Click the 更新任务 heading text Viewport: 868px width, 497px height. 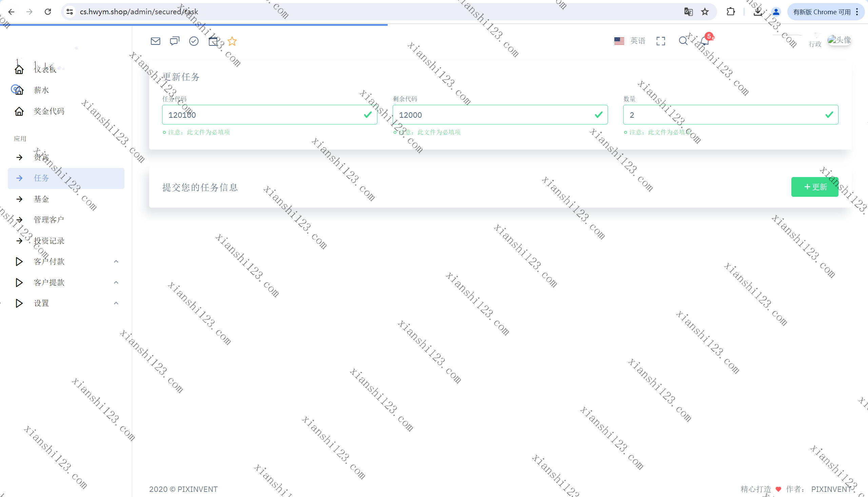click(x=181, y=77)
